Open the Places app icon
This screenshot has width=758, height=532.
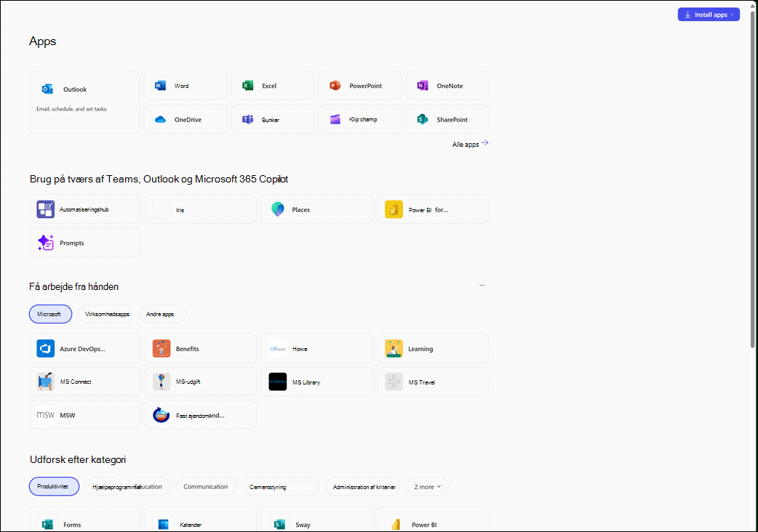(277, 209)
